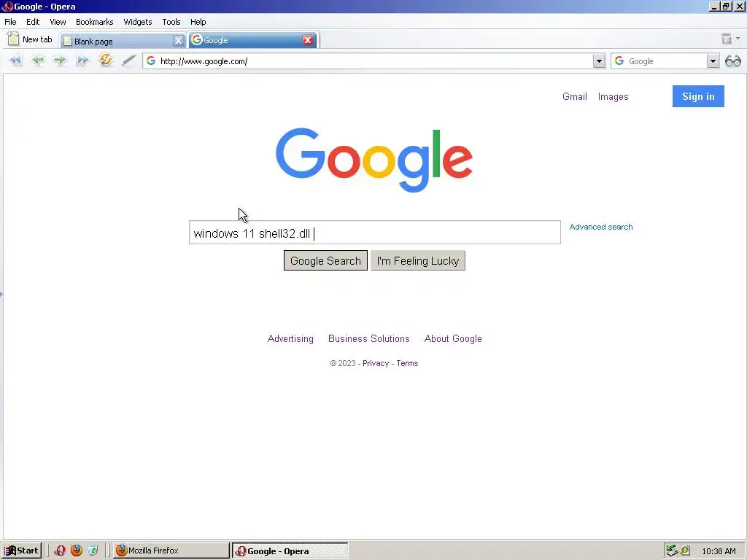747x560 pixels.
Task: Click the Fast Forward arrow icon
Action: tap(82, 61)
